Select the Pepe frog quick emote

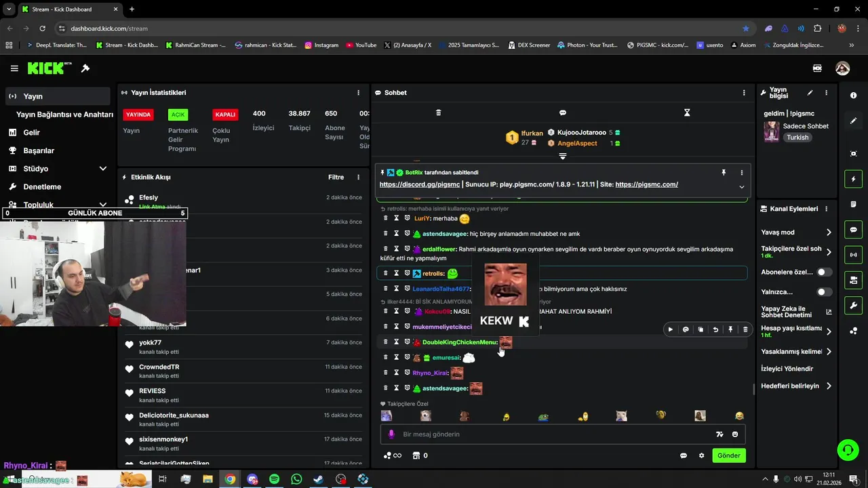click(543, 416)
